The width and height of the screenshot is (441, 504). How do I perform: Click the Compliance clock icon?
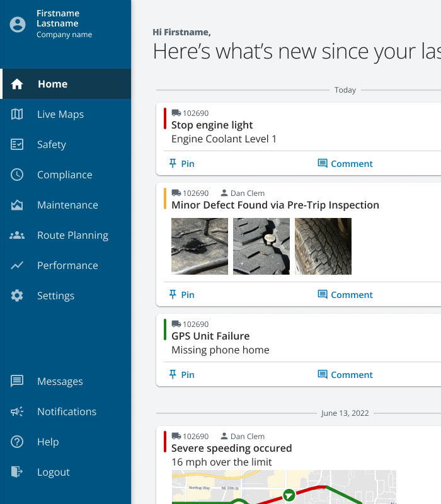click(x=17, y=175)
